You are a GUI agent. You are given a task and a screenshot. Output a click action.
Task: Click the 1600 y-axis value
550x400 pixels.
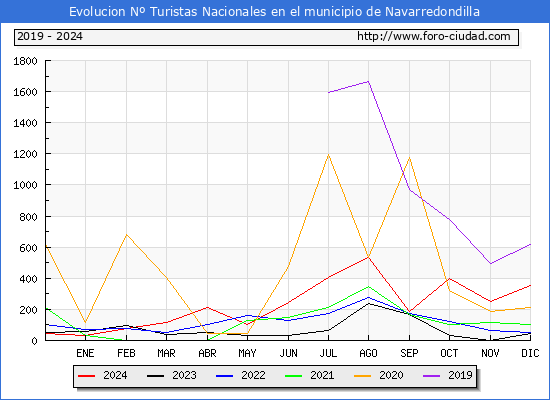[x=25, y=92]
